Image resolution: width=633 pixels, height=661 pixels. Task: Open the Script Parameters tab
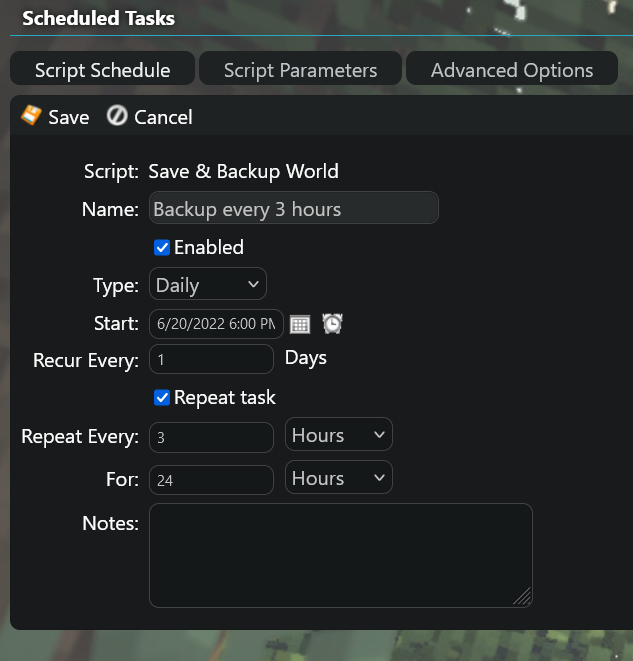[300, 70]
